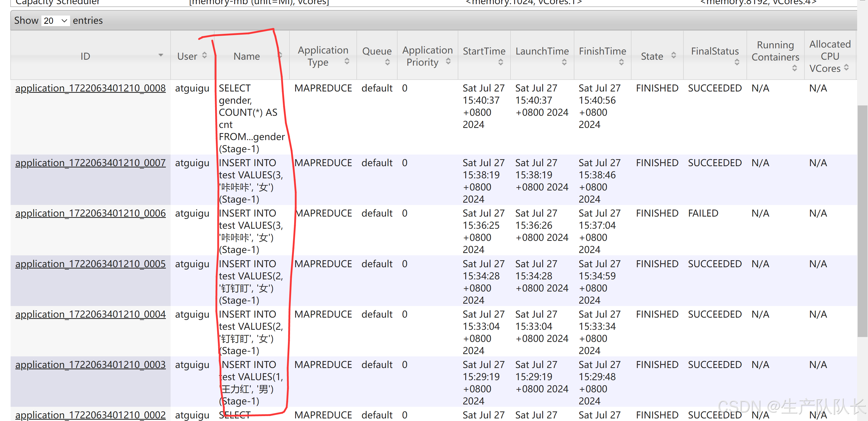Sort by Queue column arrows

click(387, 62)
